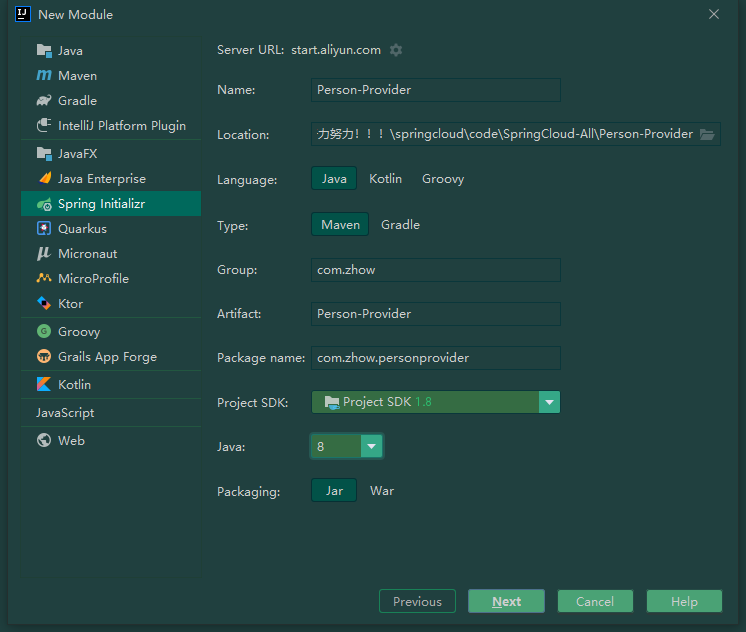The height and width of the screenshot is (632, 746).
Task: Click the 'Project SDK 1.8' value text
Action: coord(387,402)
